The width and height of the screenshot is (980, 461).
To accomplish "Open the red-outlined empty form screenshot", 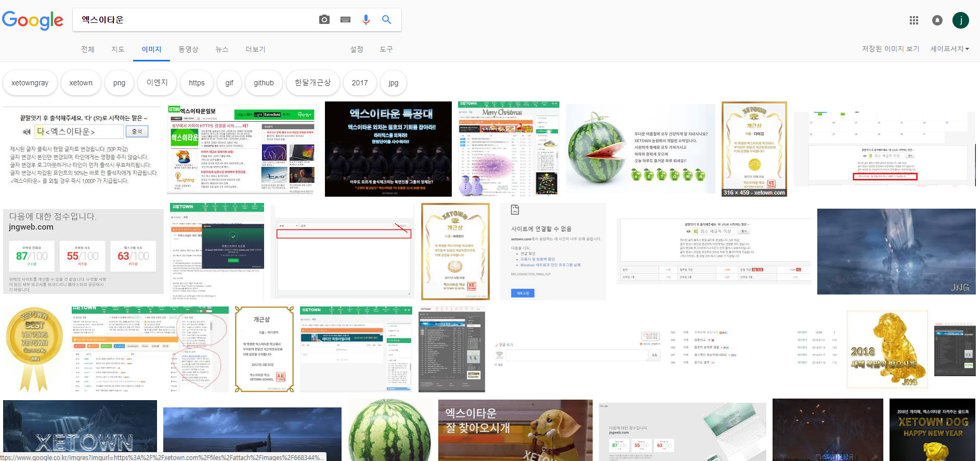I will coord(343,251).
